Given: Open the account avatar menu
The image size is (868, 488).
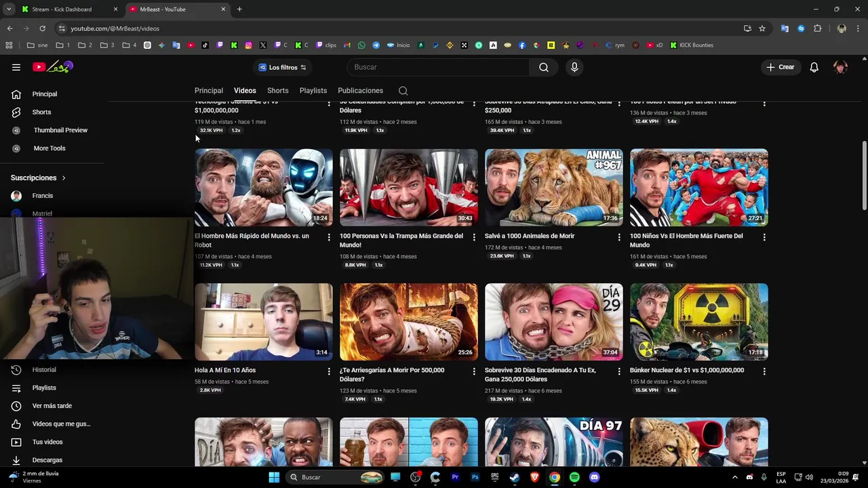Looking at the screenshot, I should [x=841, y=67].
